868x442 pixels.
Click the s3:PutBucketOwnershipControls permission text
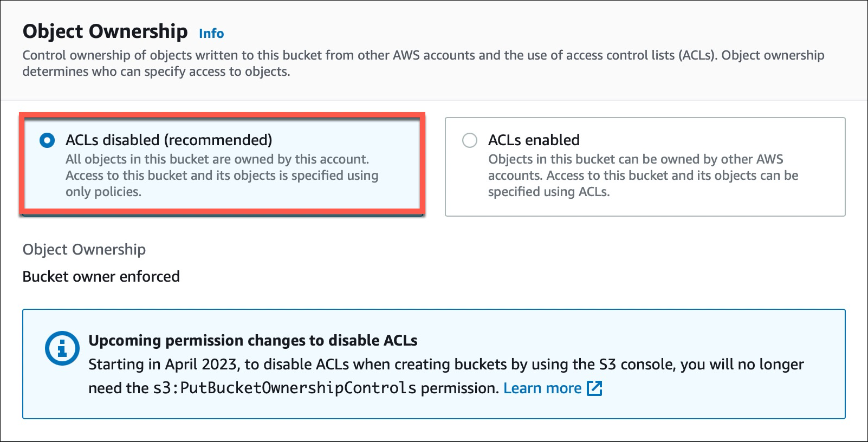coord(285,388)
